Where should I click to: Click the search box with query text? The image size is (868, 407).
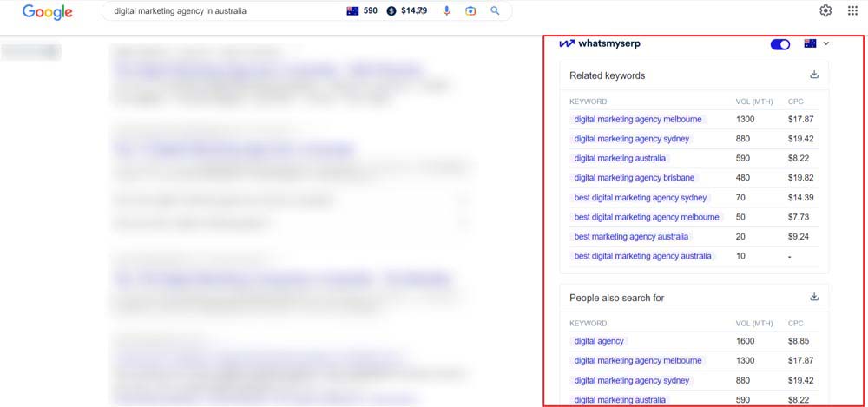pos(306,11)
